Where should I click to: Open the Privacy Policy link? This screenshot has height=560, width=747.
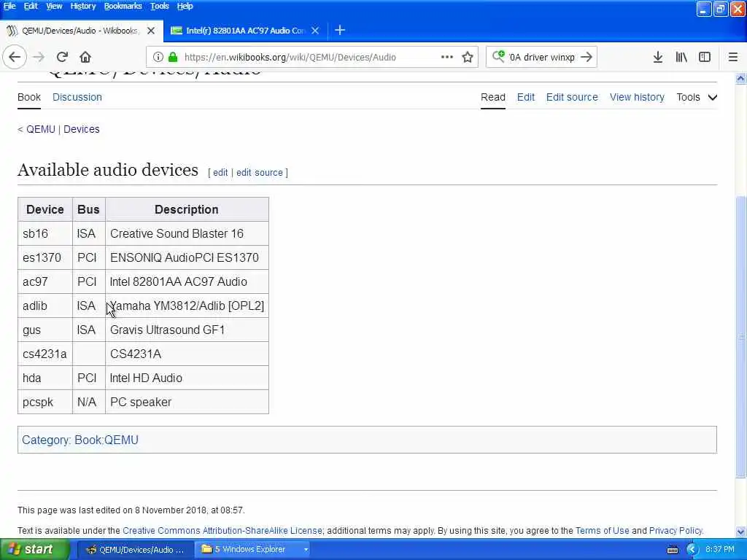675,531
